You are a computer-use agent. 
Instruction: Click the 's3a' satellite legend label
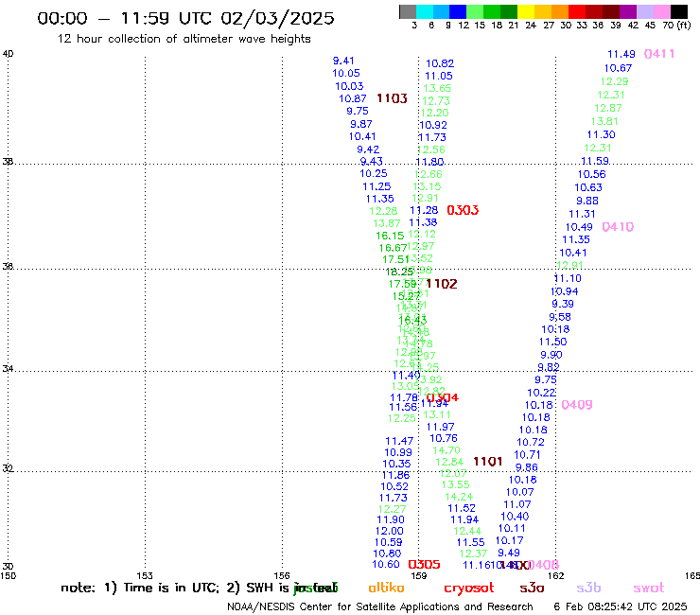point(532,588)
